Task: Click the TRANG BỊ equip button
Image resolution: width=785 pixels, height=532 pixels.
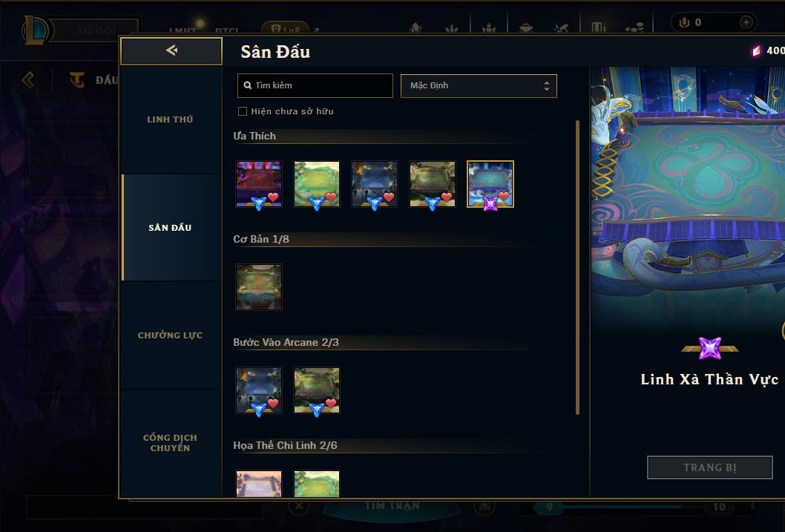Action: tap(710, 467)
